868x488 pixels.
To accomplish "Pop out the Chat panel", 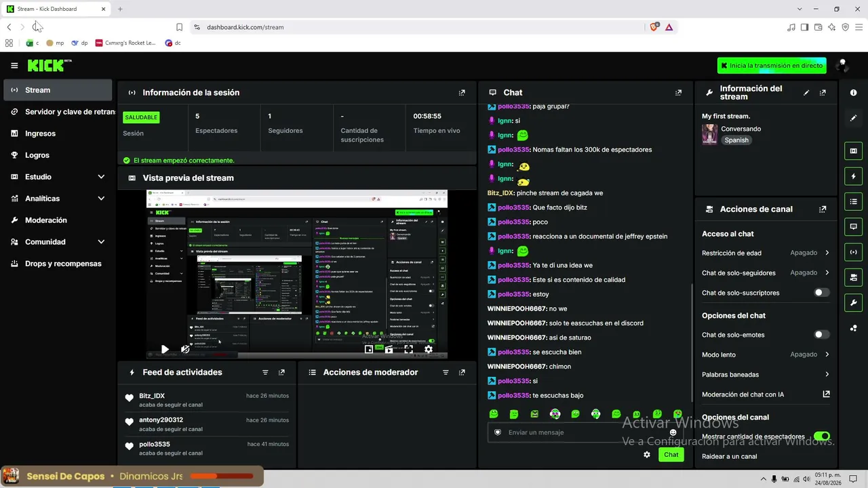I will point(678,93).
